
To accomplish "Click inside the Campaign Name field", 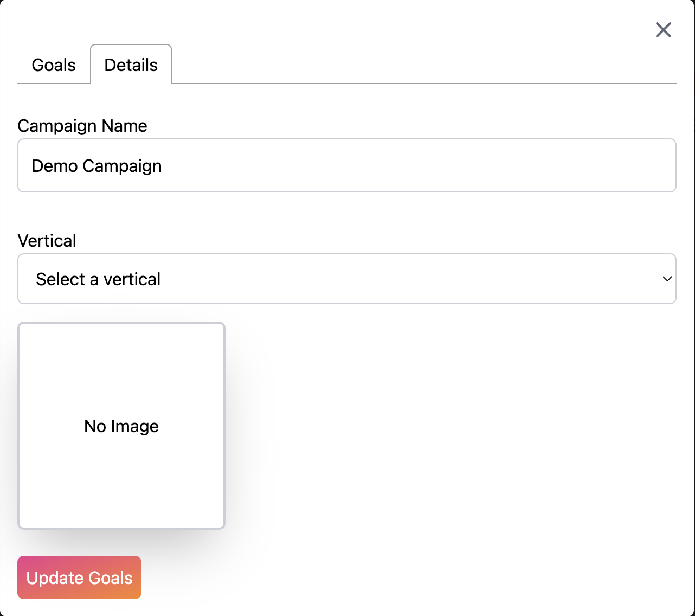I will [x=347, y=165].
